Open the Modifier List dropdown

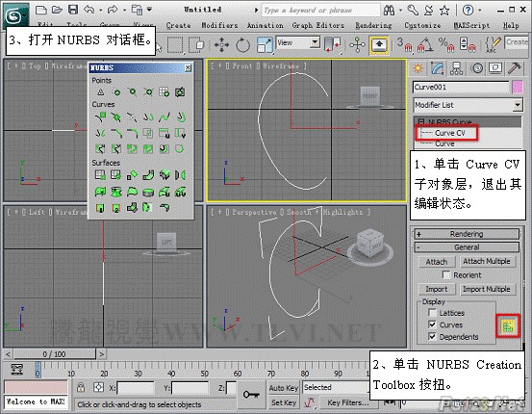tap(468, 105)
